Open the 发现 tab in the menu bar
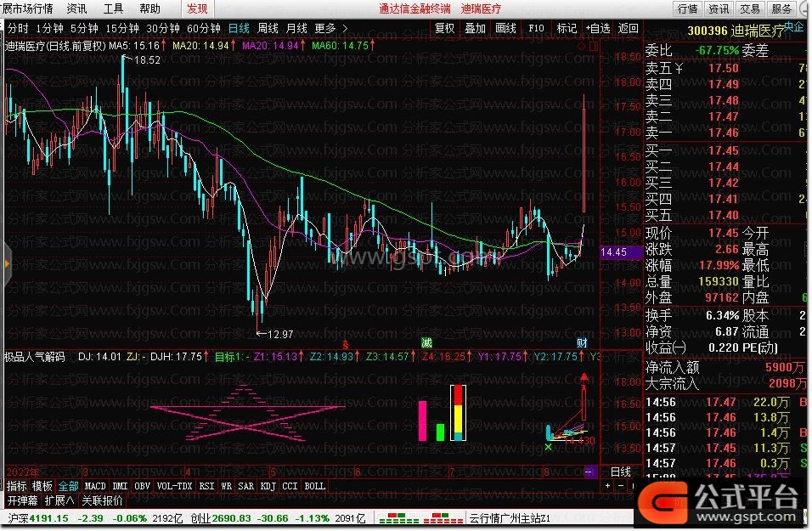 point(197,8)
